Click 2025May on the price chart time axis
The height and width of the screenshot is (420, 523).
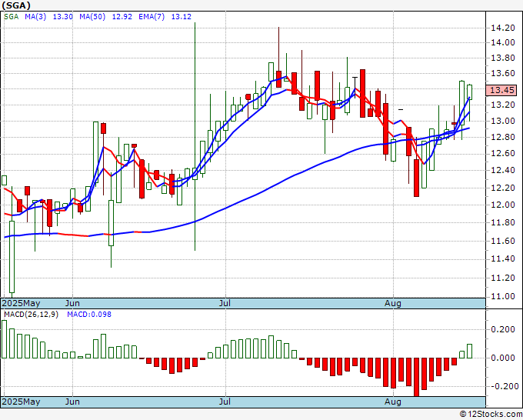(x=21, y=303)
